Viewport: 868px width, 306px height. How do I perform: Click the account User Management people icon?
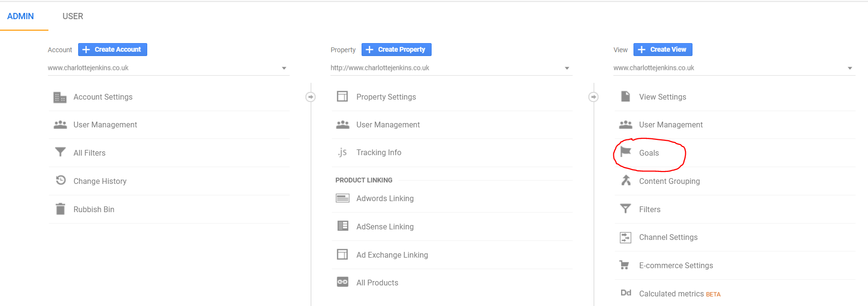[x=60, y=125]
